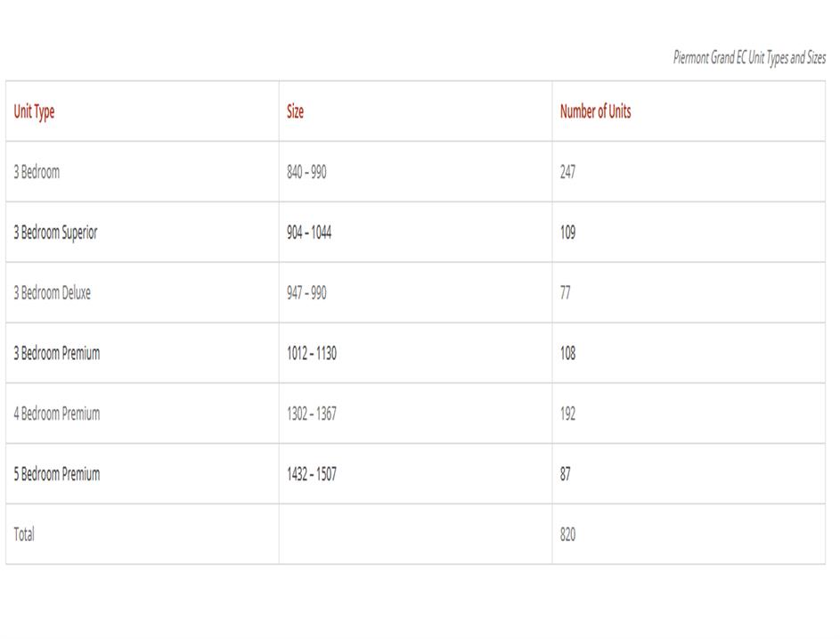Select the 5 Bedroom Premium cell
The image size is (840, 639).
click(x=56, y=474)
